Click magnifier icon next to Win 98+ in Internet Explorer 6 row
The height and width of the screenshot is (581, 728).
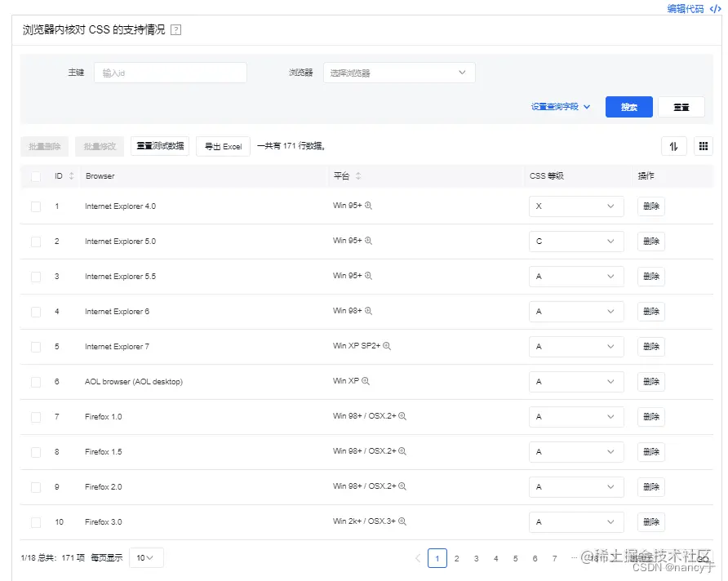[368, 311]
